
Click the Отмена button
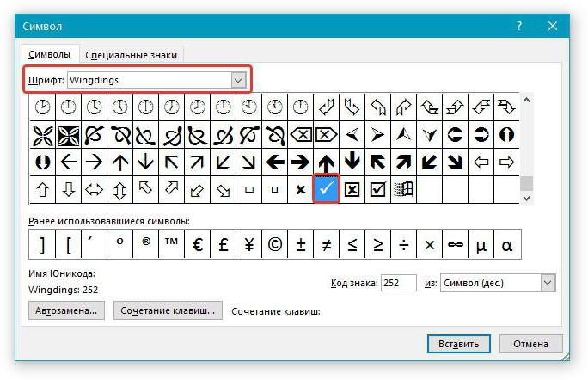tap(531, 344)
